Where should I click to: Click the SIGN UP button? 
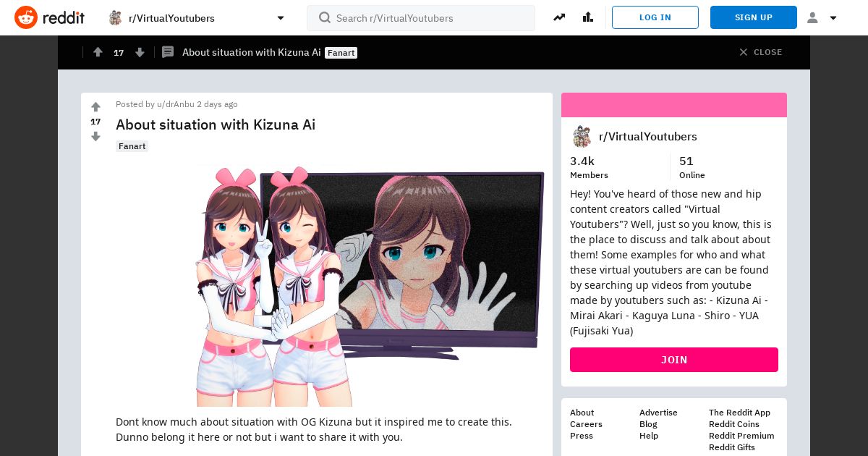point(754,17)
